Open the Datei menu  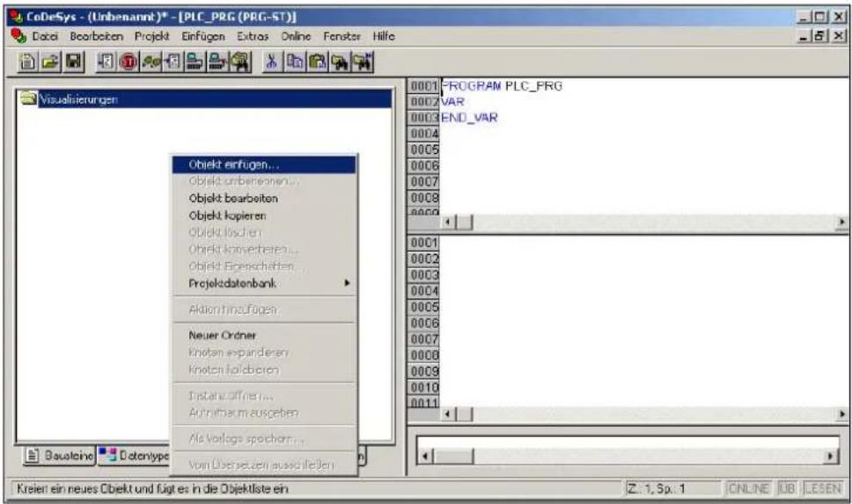click(45, 36)
